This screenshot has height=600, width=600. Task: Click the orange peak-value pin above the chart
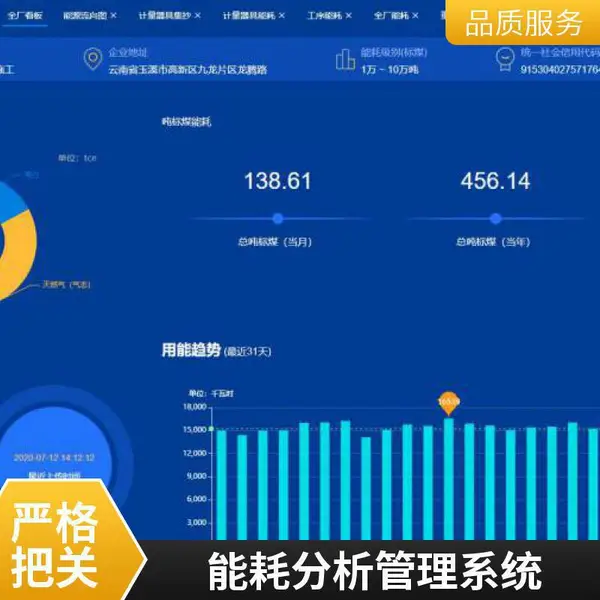449,403
